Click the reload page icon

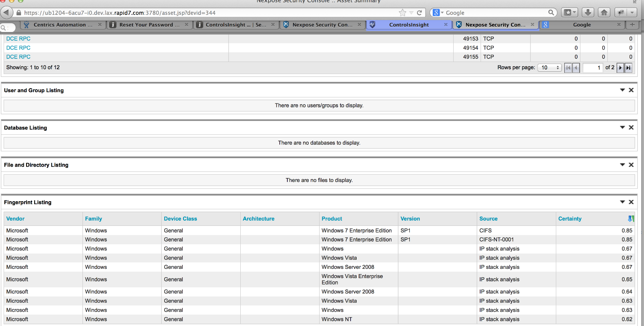click(x=419, y=12)
